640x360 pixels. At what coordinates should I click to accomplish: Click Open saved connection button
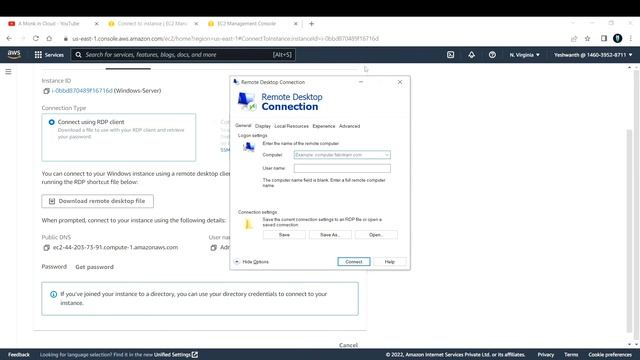click(376, 235)
